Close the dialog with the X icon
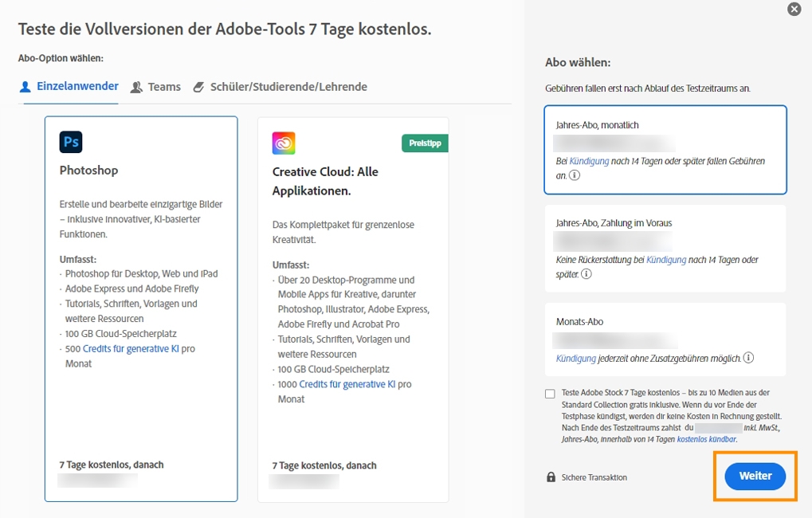812x518 pixels. pyautogui.click(x=794, y=10)
